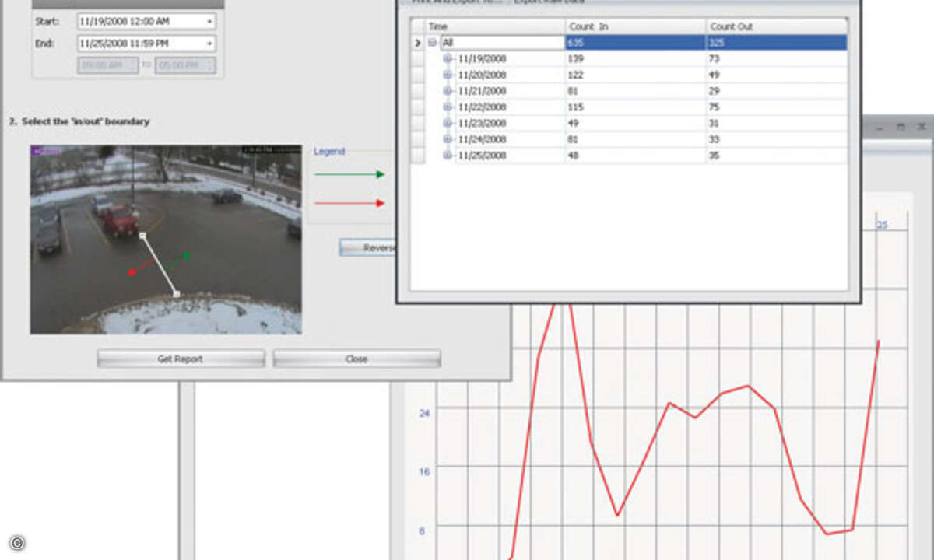Click the camera preview of the parking lot
The image size is (934, 560).
(166, 240)
